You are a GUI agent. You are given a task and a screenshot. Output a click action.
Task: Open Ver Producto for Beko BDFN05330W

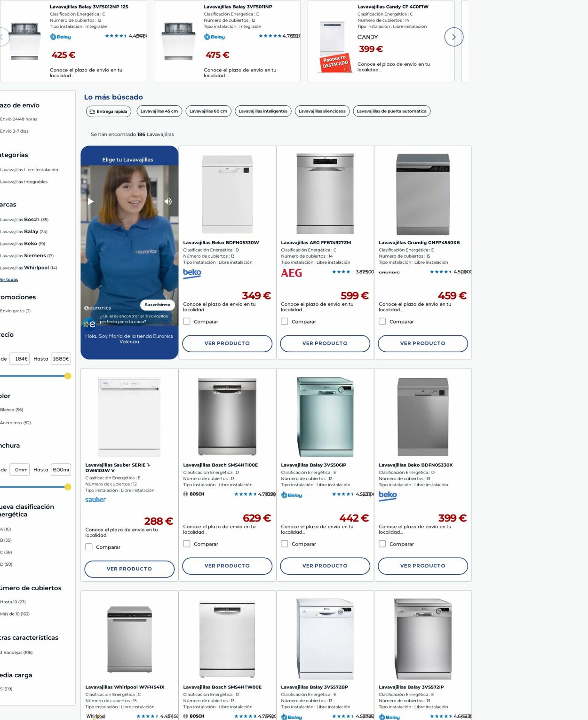tap(227, 343)
